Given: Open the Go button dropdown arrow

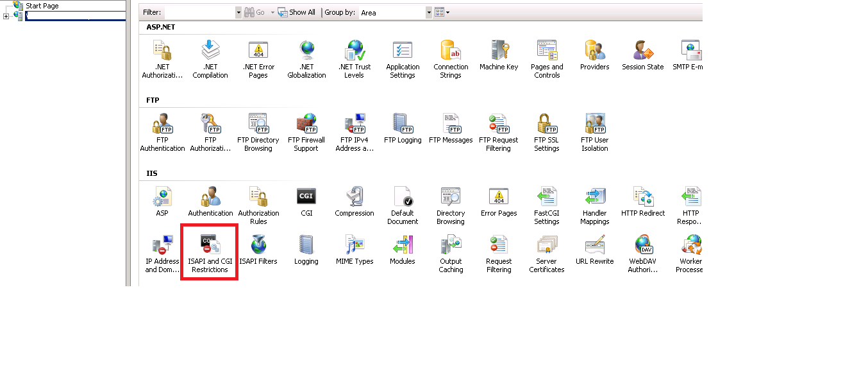Looking at the screenshot, I should [x=272, y=12].
